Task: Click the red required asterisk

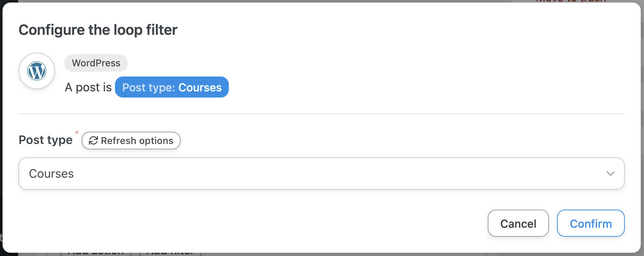Action: pos(77,133)
